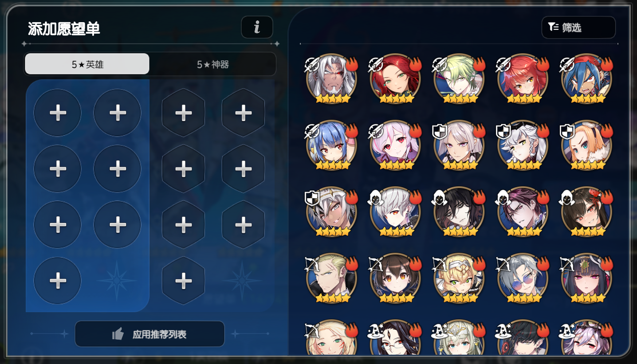The image size is (637, 364).
Task: Open the info icon next to 添加愿望单
Action: 257,27
